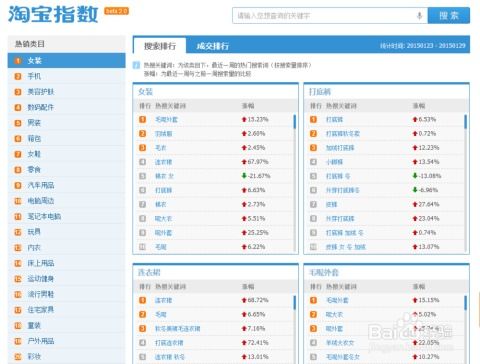Click rank 1 badge in 毛呢外套 panel
The width and height of the screenshot is (480, 364).
(x=313, y=300)
